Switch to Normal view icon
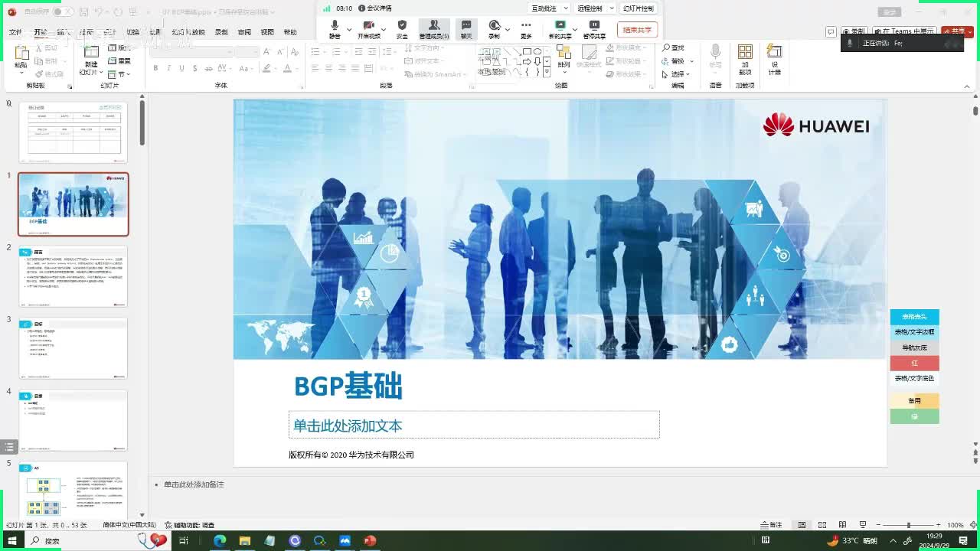The height and width of the screenshot is (551, 980). point(802,525)
